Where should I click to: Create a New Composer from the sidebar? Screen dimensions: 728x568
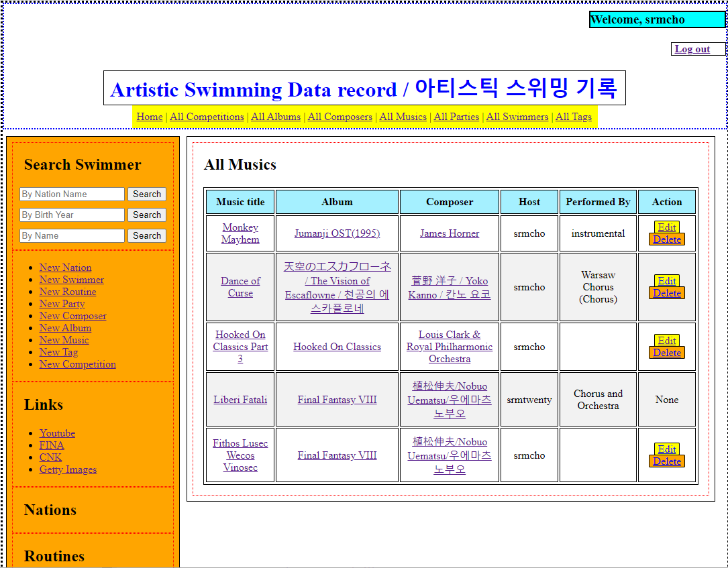click(72, 316)
